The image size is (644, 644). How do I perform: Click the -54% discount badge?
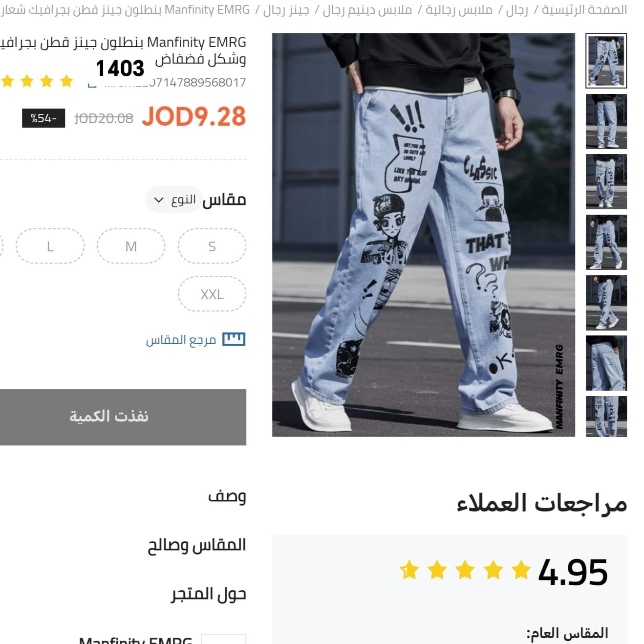click(43, 118)
